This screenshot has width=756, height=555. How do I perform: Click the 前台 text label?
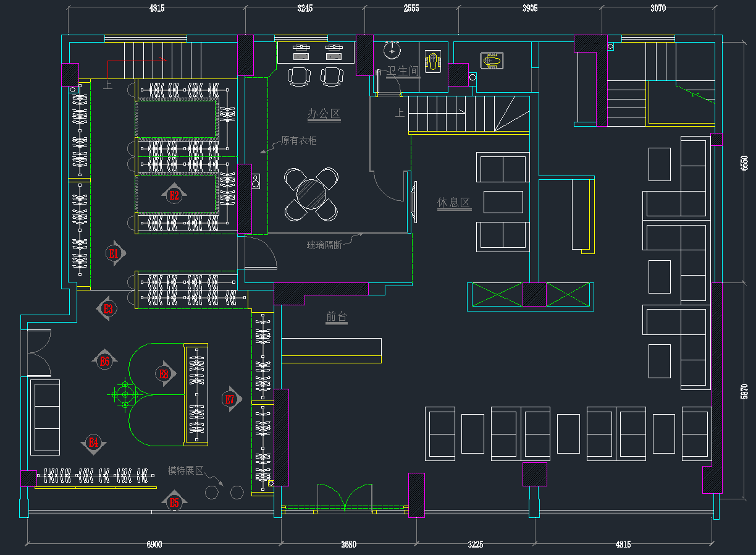[337, 317]
